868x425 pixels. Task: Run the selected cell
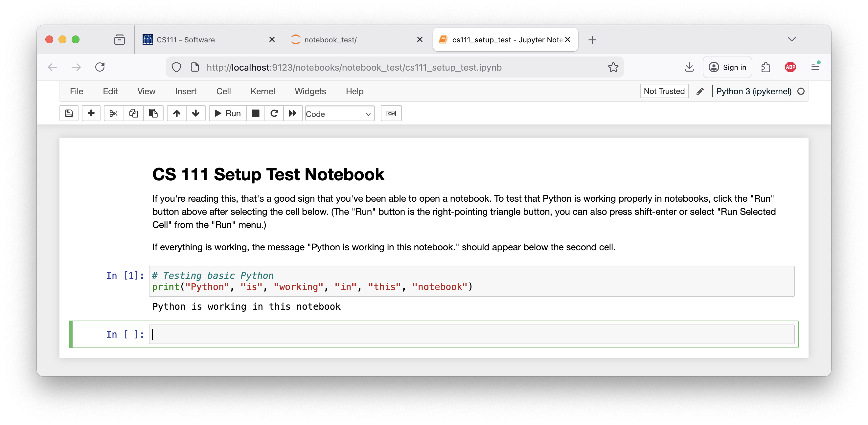click(227, 114)
